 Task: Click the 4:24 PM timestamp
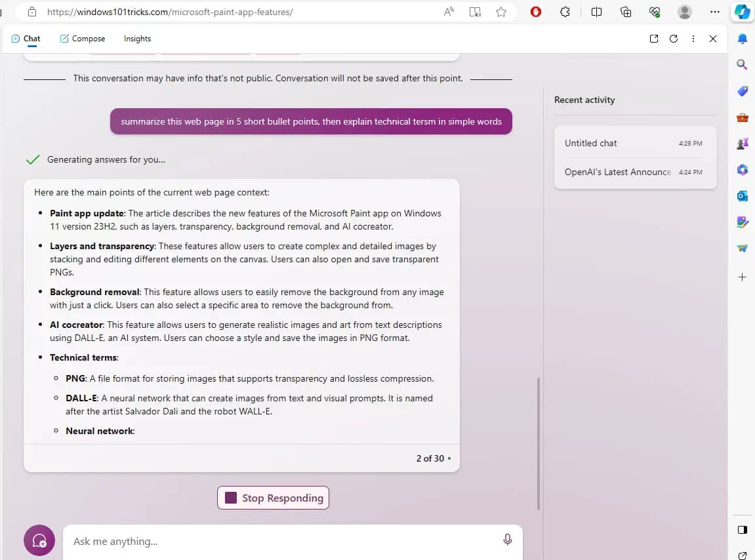(x=690, y=172)
